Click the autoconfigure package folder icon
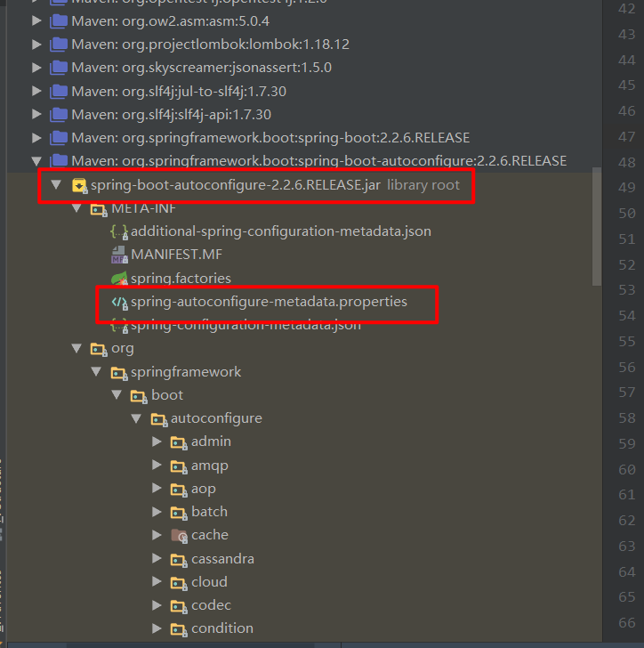The image size is (644, 648). point(158,419)
